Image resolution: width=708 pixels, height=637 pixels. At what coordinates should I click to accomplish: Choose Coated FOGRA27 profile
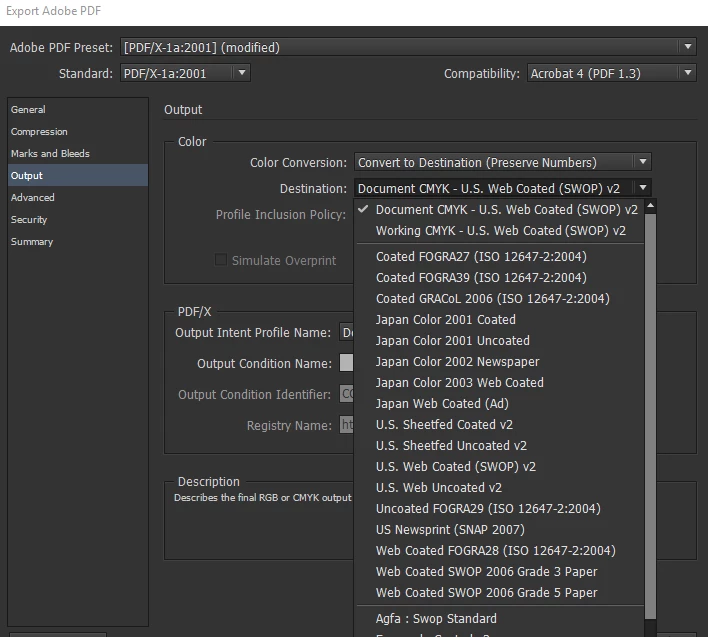[500, 256]
